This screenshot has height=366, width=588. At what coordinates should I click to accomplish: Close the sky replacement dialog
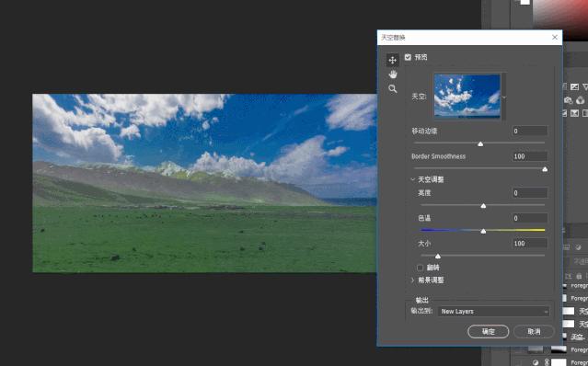pyautogui.click(x=555, y=37)
